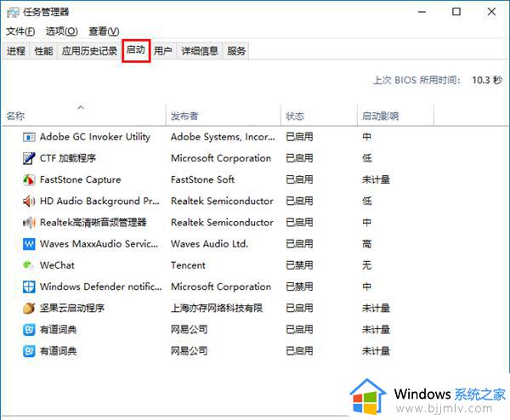Switch to the 用户 tab

tap(163, 51)
